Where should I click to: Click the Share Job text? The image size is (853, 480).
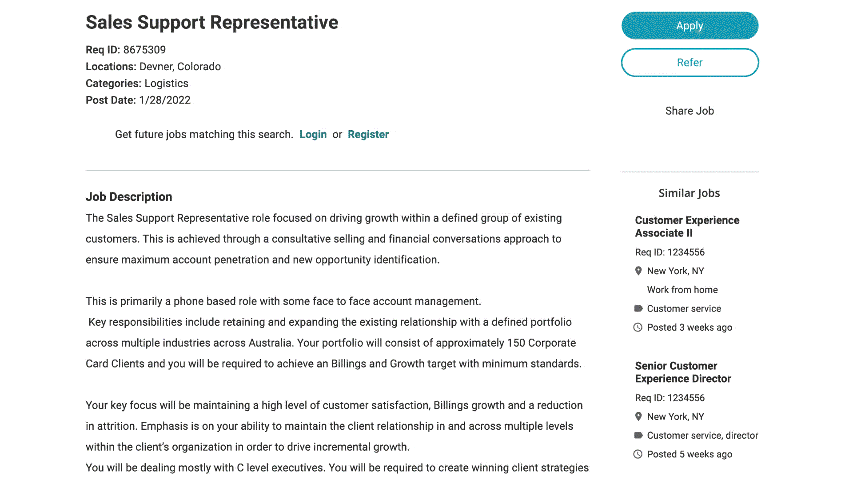pyautogui.click(x=689, y=111)
